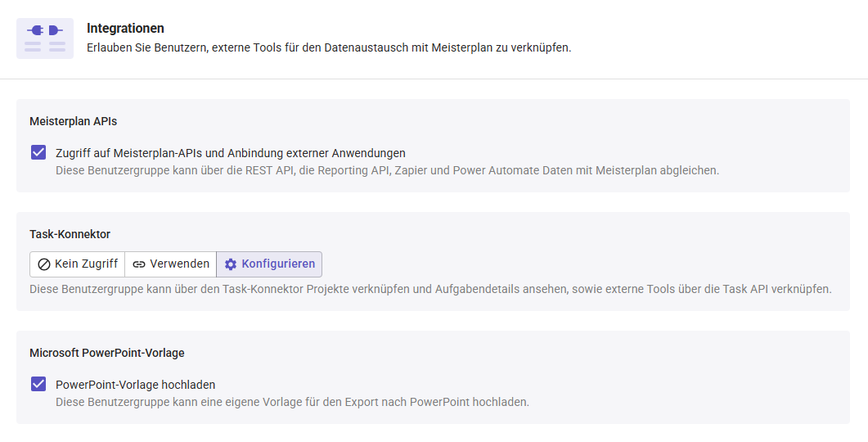Click the Task-Konnektor description about Task API
This screenshot has height=442, width=868.
click(x=430, y=289)
